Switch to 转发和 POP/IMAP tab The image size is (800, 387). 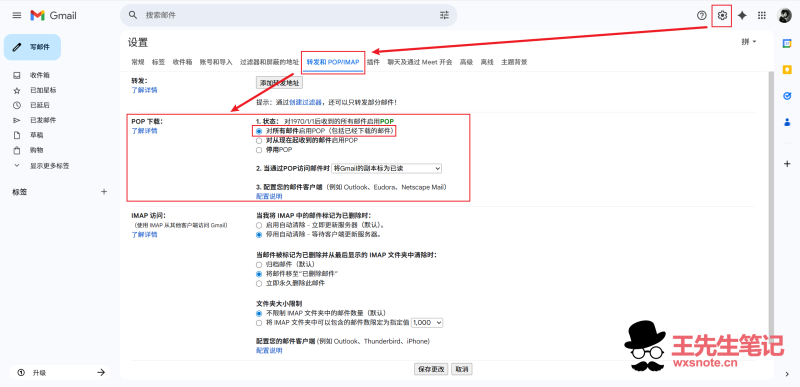pyautogui.click(x=333, y=62)
